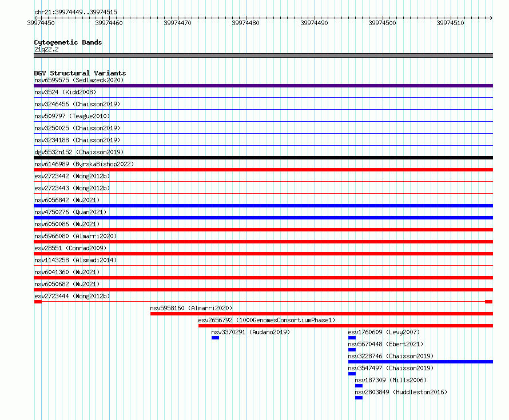Image resolution: width=509 pixels, height=420 pixels.
Task: Click the nsv6599575 (Sedlazeck2020) variant label
Action: click(79, 80)
